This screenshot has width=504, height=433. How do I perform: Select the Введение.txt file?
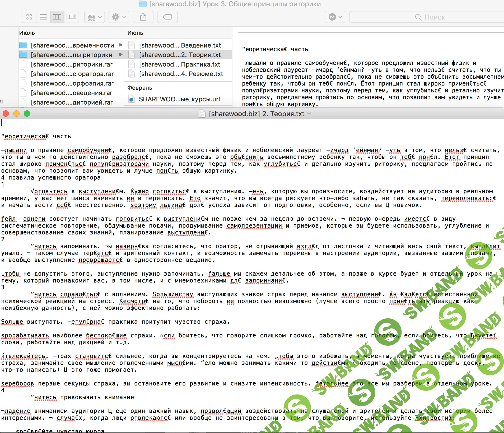pos(180,45)
